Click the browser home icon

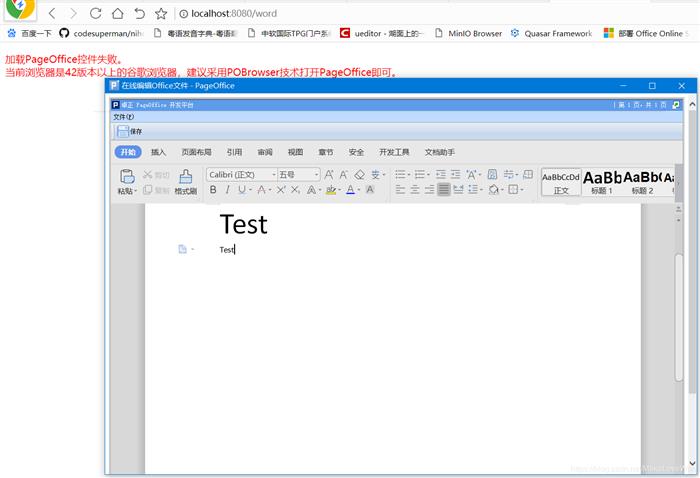[118, 13]
